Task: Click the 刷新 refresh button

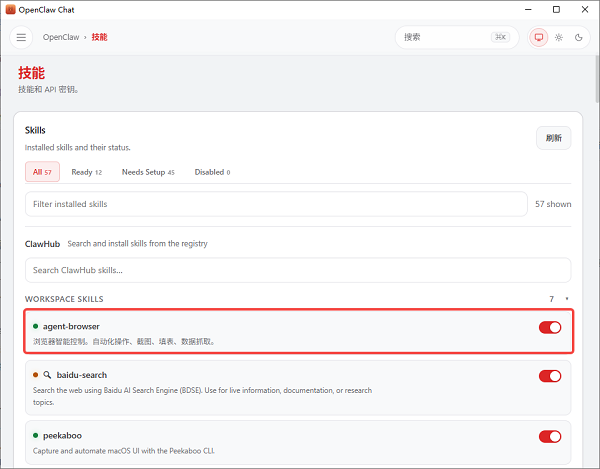Action: (x=553, y=138)
